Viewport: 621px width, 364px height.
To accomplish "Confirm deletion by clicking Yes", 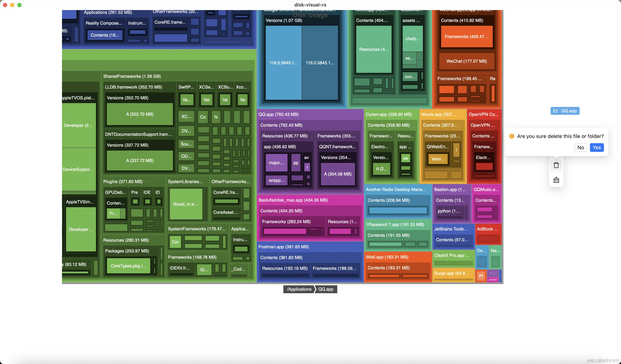I will pos(596,148).
